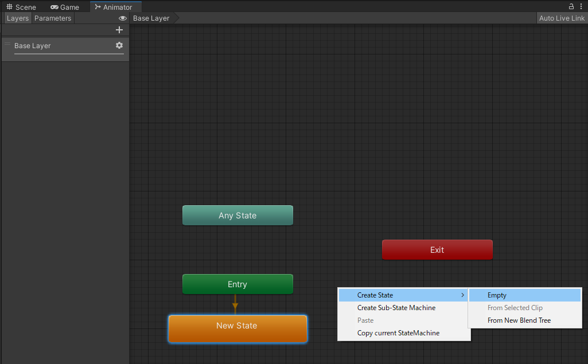
Task: Select From New Blend Tree option
Action: pyautogui.click(x=519, y=320)
